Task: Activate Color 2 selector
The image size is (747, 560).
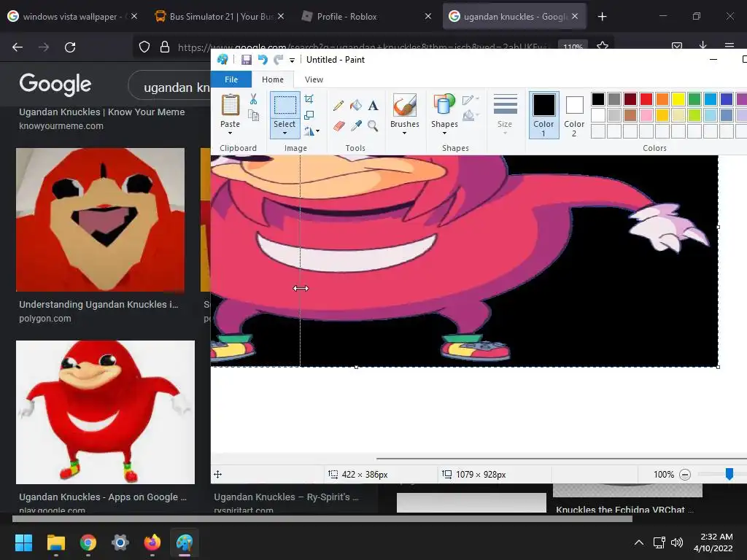Action: point(574,114)
